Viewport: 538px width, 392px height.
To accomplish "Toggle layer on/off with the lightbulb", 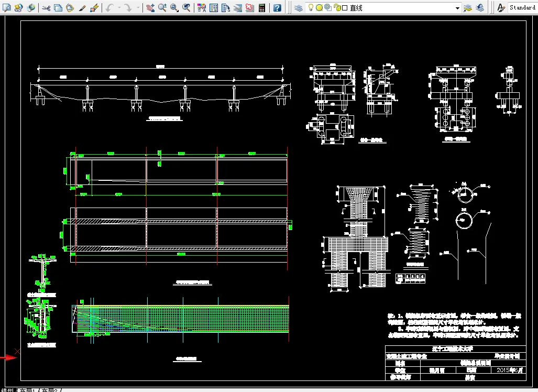I will 311,7.
